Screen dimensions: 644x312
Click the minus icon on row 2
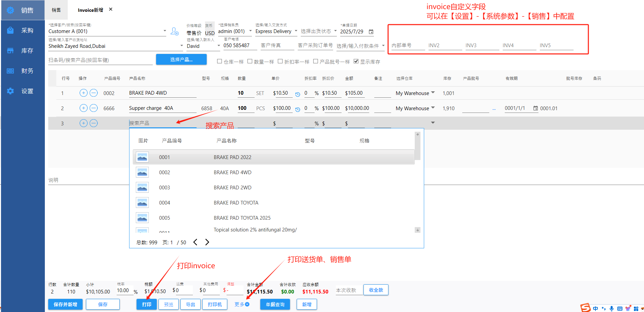[94, 108]
